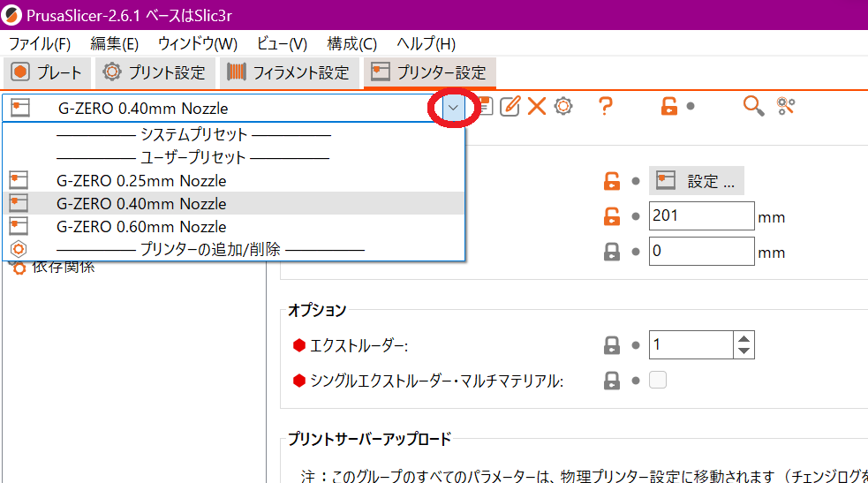Click the rename preset pencil icon

[509, 106]
